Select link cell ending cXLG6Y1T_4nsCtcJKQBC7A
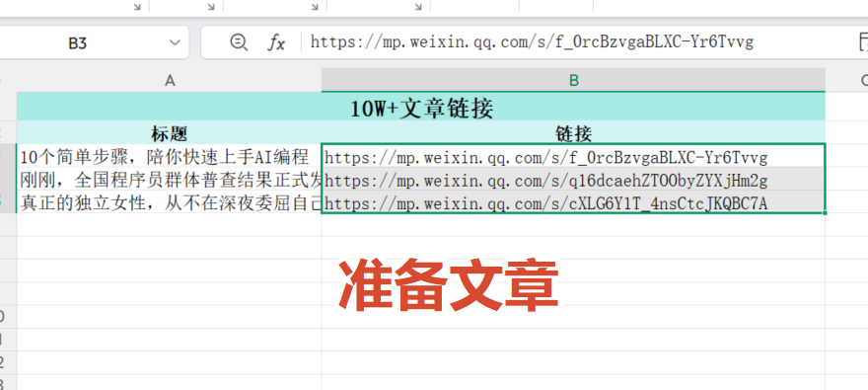Image resolution: width=868 pixels, height=390 pixels. click(x=573, y=202)
